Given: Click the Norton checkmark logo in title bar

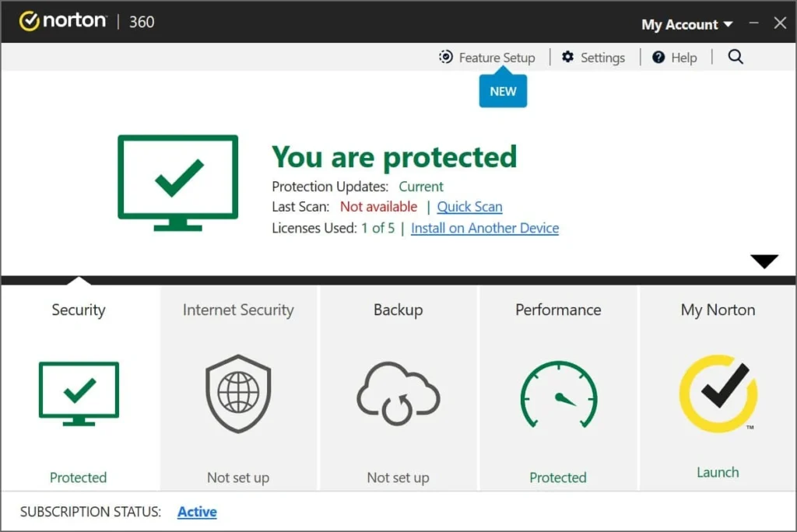Looking at the screenshot, I should point(30,21).
